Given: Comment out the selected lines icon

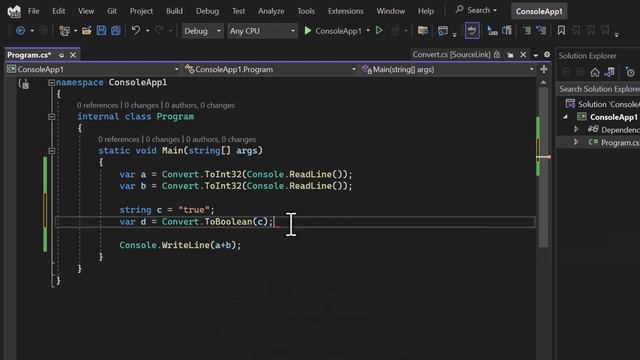Looking at the screenshot, I should [x=527, y=31].
